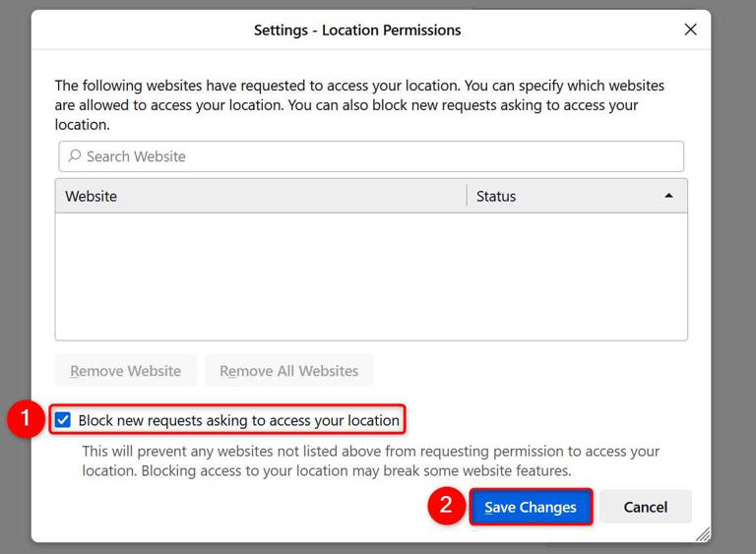Click the 'This will prevent any websites' note
The width and height of the screenshot is (756, 554).
click(x=370, y=461)
